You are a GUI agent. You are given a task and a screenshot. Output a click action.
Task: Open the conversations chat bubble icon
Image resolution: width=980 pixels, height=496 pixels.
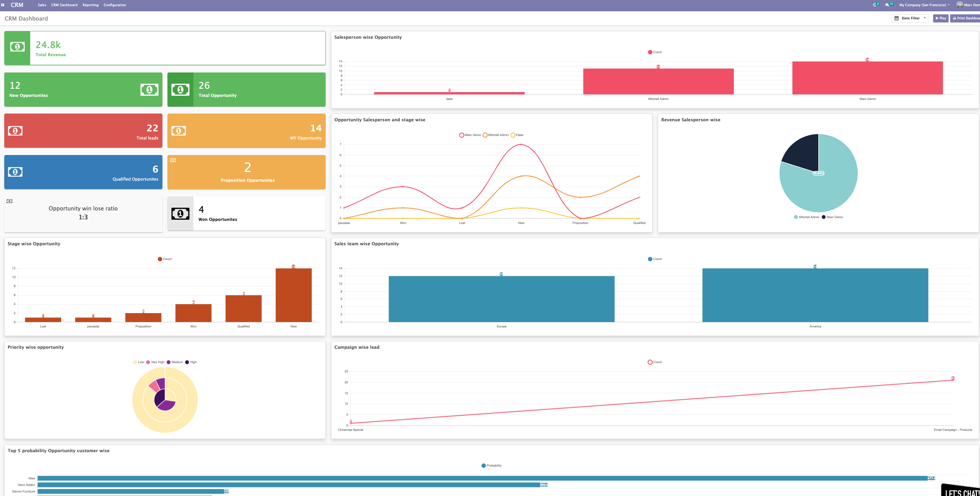pyautogui.click(x=887, y=5)
